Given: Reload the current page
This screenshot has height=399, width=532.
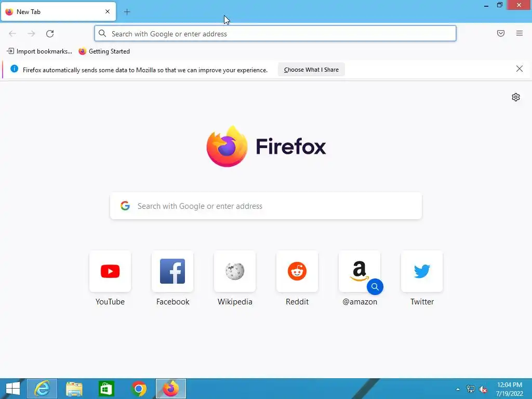Looking at the screenshot, I should [50, 34].
